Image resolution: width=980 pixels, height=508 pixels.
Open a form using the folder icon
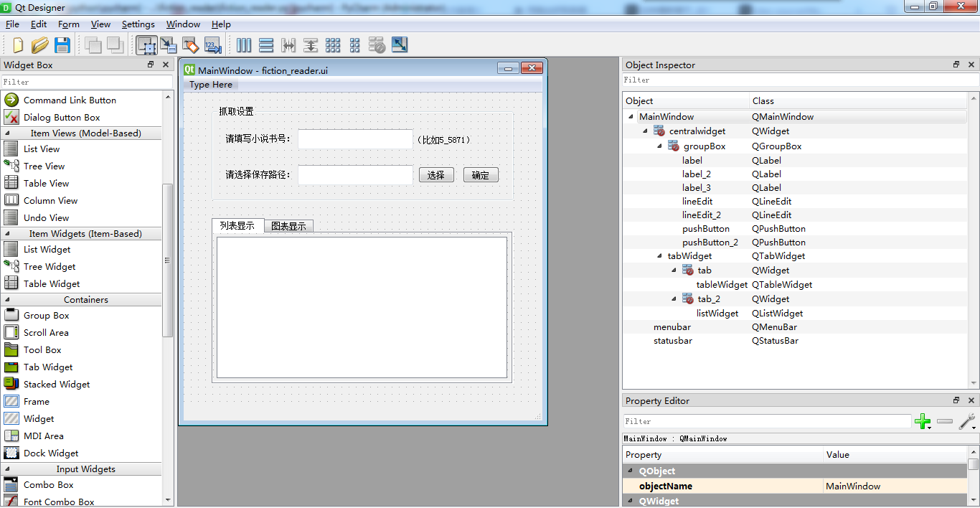(x=39, y=45)
